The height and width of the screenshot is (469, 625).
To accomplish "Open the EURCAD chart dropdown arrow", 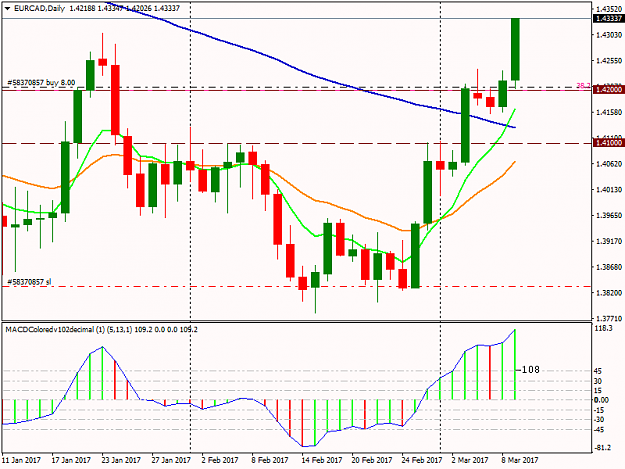I will pos(8,8).
